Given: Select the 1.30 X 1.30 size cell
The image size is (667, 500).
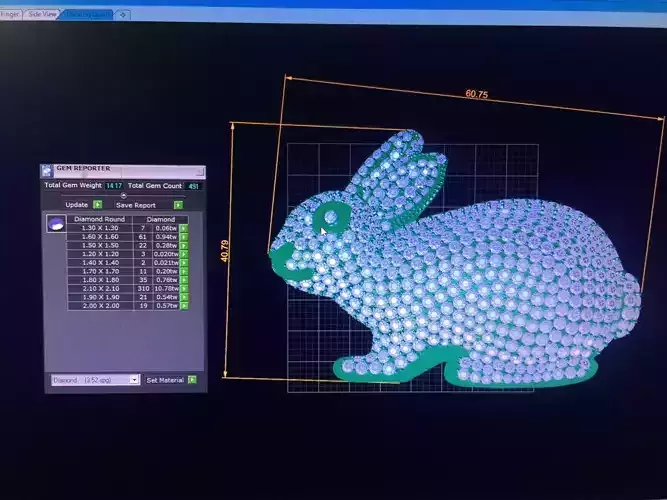Looking at the screenshot, I should coord(100,228).
